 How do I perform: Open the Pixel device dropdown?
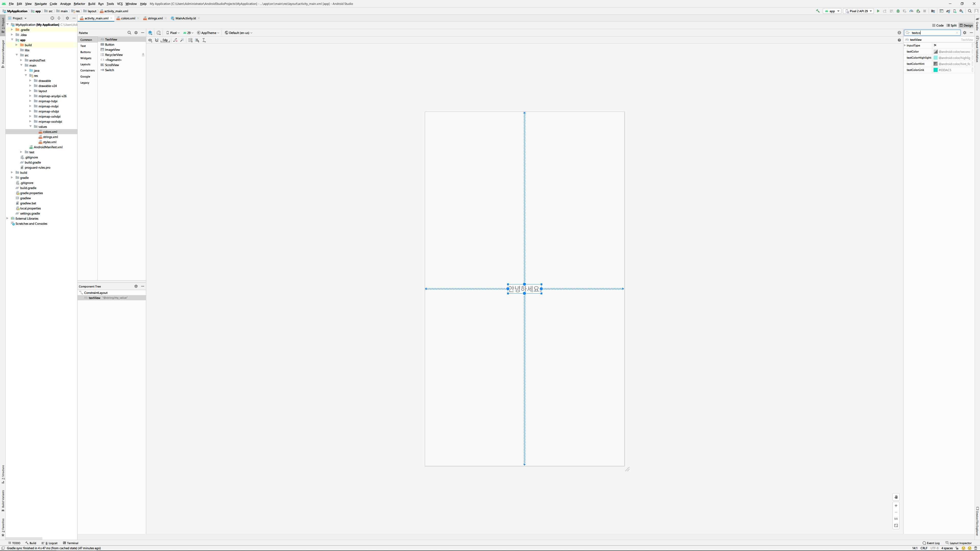coord(173,33)
